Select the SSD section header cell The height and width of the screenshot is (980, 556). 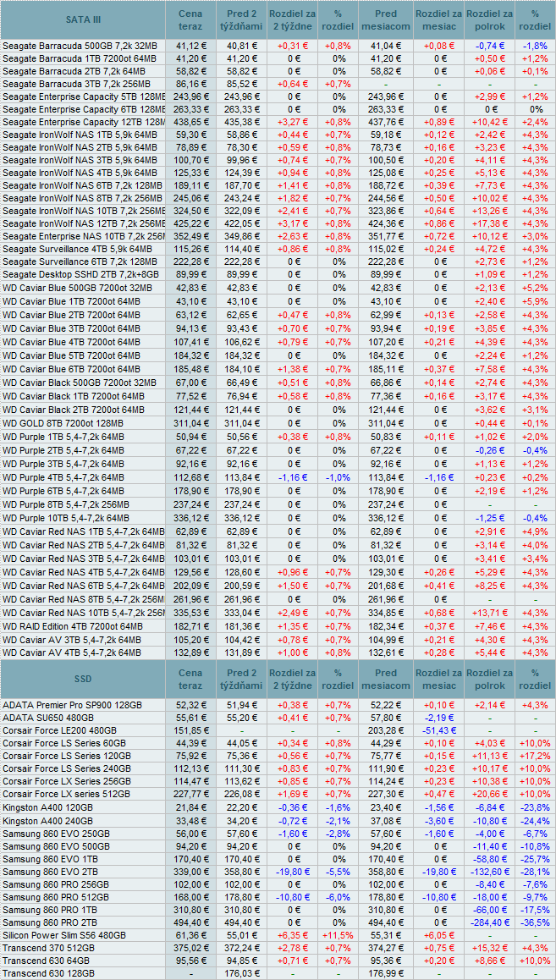pyautogui.click(x=83, y=679)
